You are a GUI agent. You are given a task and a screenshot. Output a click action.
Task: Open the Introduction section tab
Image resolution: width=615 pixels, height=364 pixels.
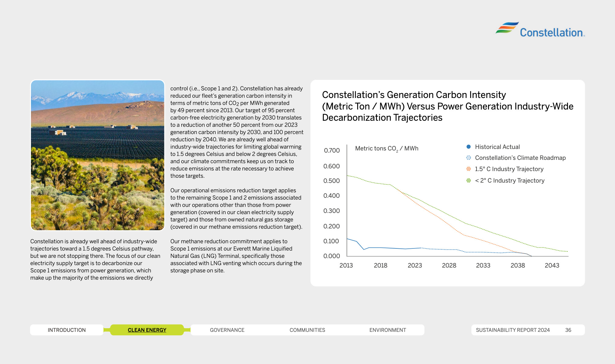(67, 330)
